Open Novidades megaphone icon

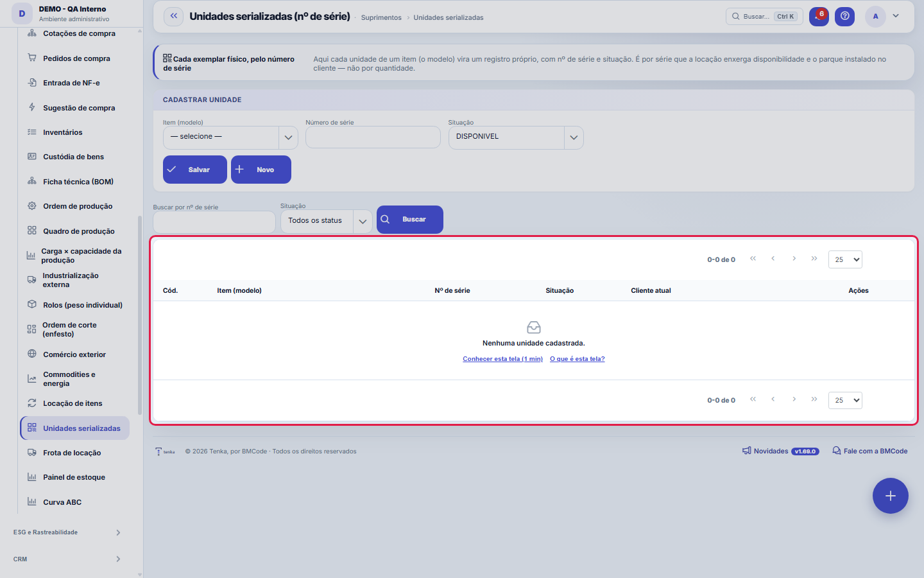point(747,451)
